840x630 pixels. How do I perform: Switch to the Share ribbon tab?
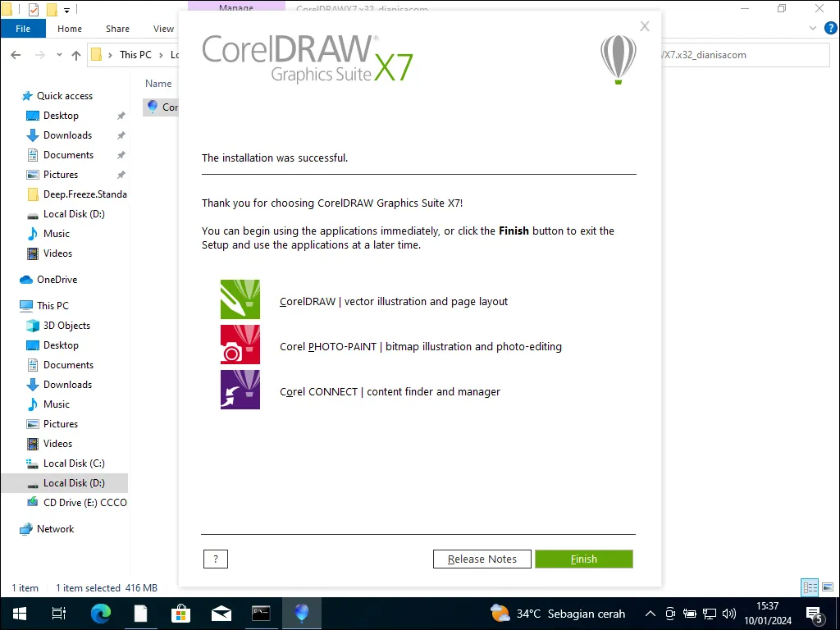(x=117, y=29)
